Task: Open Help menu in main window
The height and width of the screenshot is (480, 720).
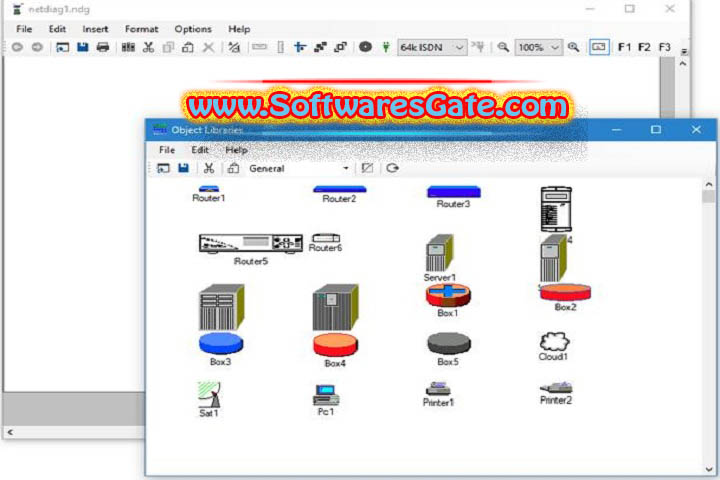Action: [239, 29]
